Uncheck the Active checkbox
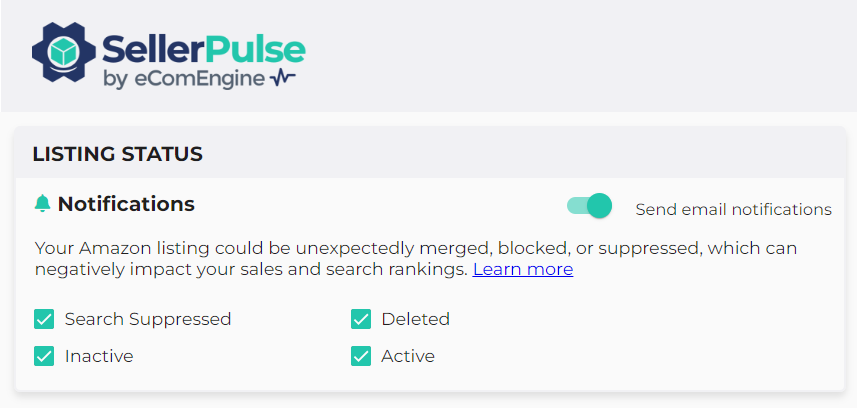Viewport: 857px width, 408px height. point(361,356)
